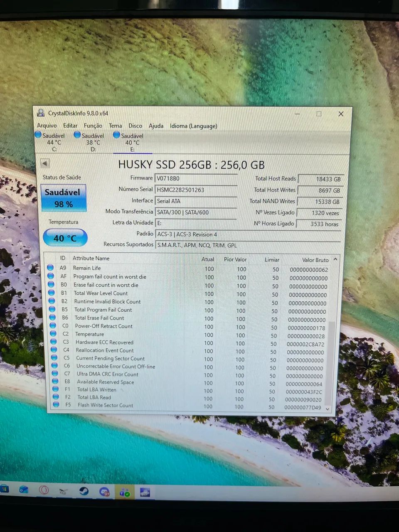
Task: Click status icon of Total Program Fail Count
Action: (x=52, y=309)
